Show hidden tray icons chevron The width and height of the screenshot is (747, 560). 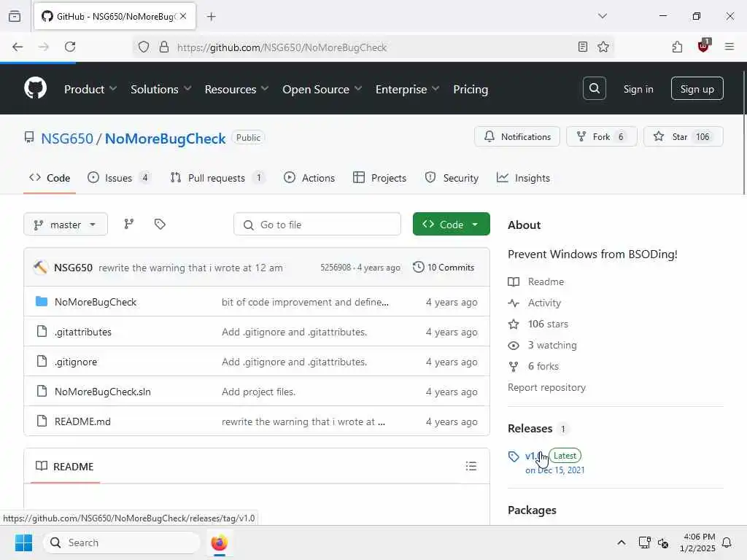click(x=622, y=542)
